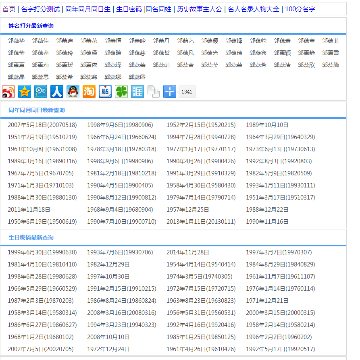The width and height of the screenshot is (360, 360).
Task: Open birthday code 1963年8月23日(19630823)
Action: pos(201,301)
